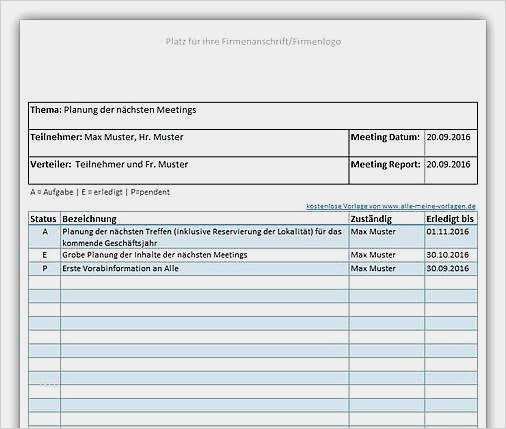Click the status legend line A = Aufgabe
Viewport: 506px width, 429px height.
[x=100, y=192]
